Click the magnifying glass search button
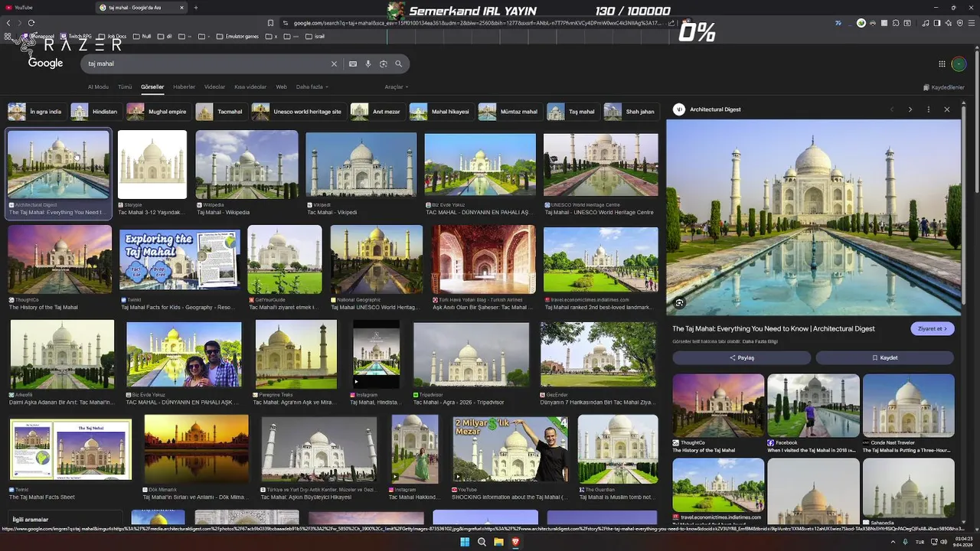 (x=398, y=64)
